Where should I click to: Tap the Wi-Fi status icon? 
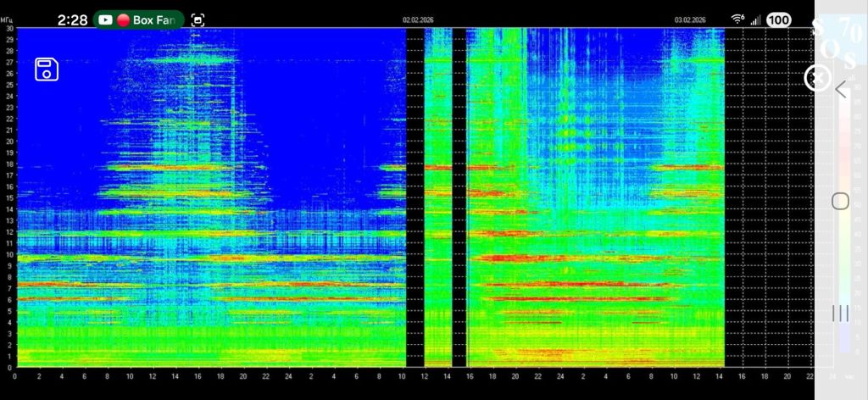(737, 19)
